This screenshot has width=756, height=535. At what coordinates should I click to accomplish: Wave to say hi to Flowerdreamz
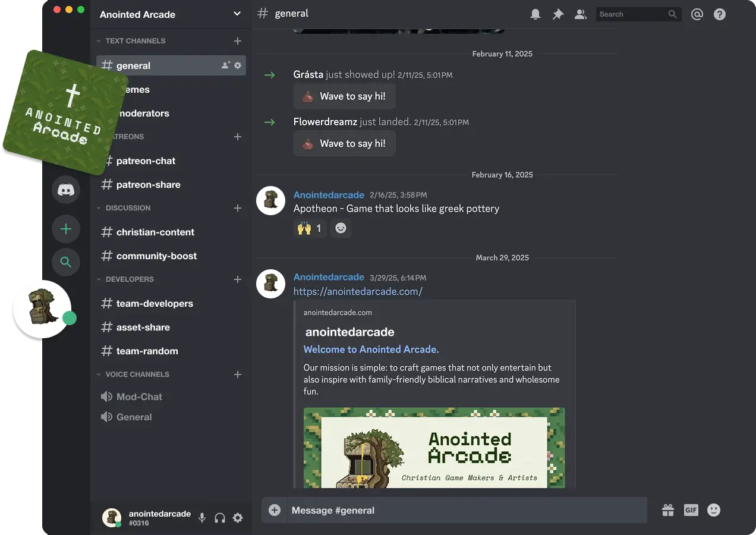(x=344, y=143)
